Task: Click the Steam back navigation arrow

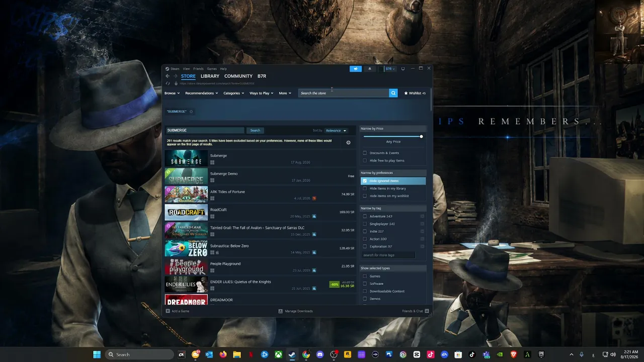Action: (x=168, y=76)
